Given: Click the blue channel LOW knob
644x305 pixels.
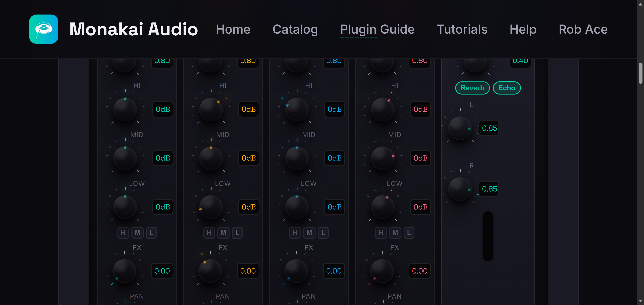Looking at the screenshot, I should coord(297,207).
